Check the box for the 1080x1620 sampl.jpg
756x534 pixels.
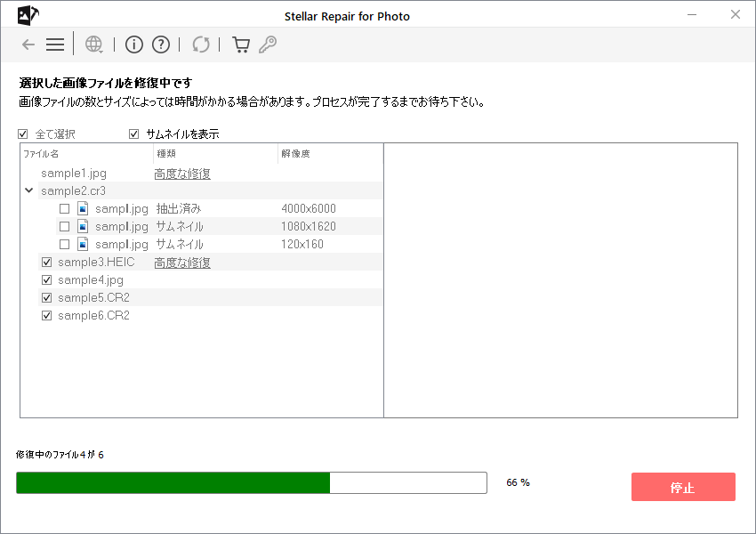pos(64,226)
